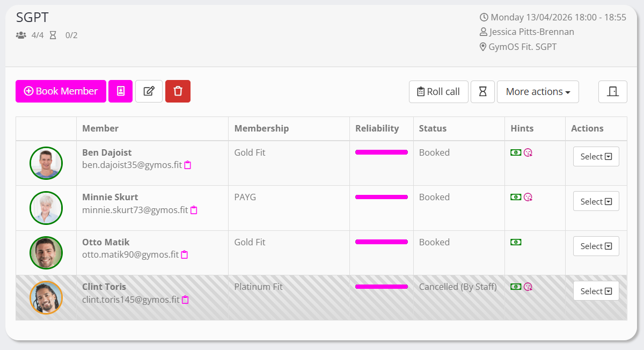The height and width of the screenshot is (350, 644).
Task: Open Select dropdown for Otto Matik
Action: pyautogui.click(x=596, y=246)
